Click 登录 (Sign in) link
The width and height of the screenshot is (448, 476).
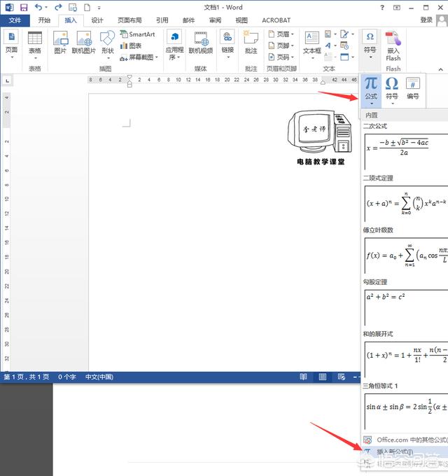pos(426,20)
